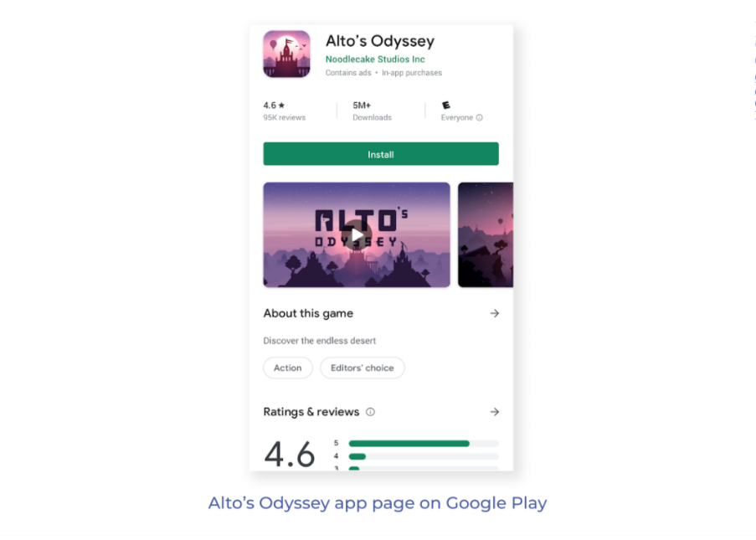Click the Alto's Odyssey app title
756x540 pixels.
click(x=380, y=41)
